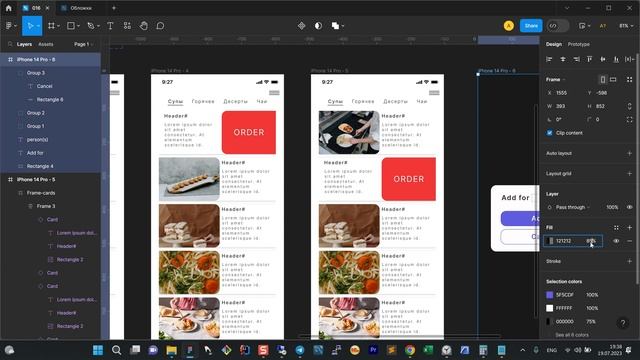640x360 pixels.
Task: Click the FFFFFF white color swatch
Action: click(x=549, y=308)
